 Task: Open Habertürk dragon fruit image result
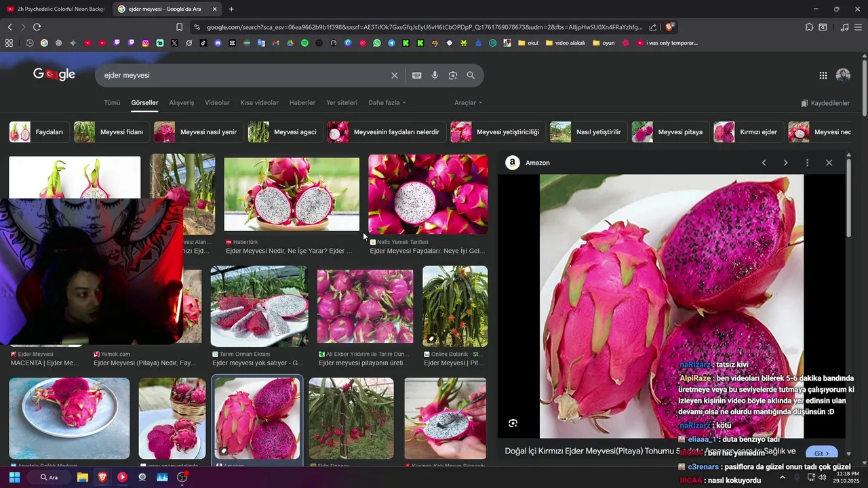point(292,194)
